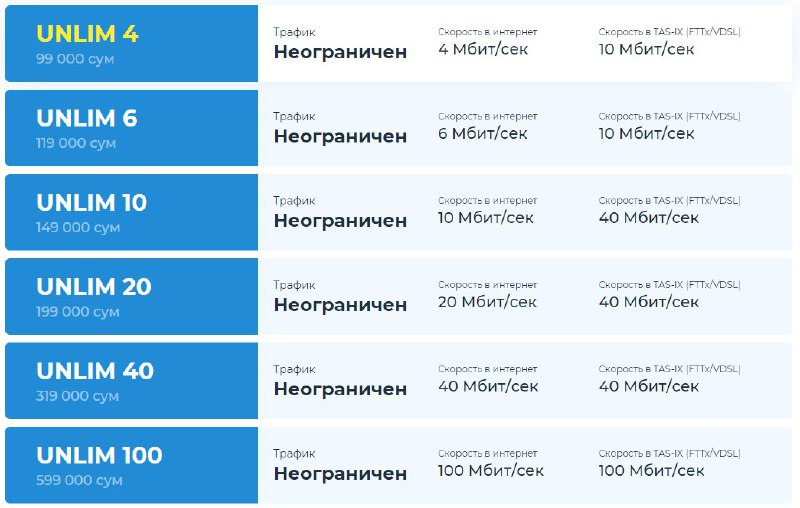This screenshot has width=800, height=508.
Task: Select the 149 000 сум price
Action: pyautogui.click(x=78, y=227)
